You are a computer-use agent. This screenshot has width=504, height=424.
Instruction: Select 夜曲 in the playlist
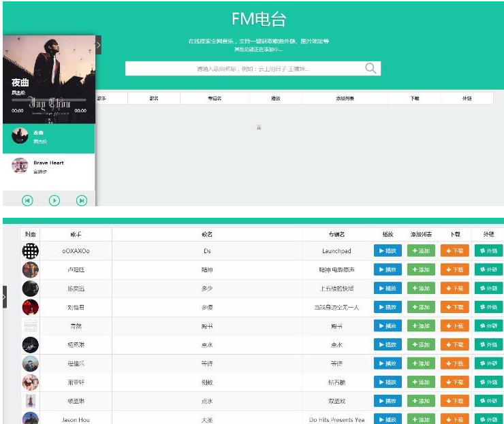[x=48, y=136]
